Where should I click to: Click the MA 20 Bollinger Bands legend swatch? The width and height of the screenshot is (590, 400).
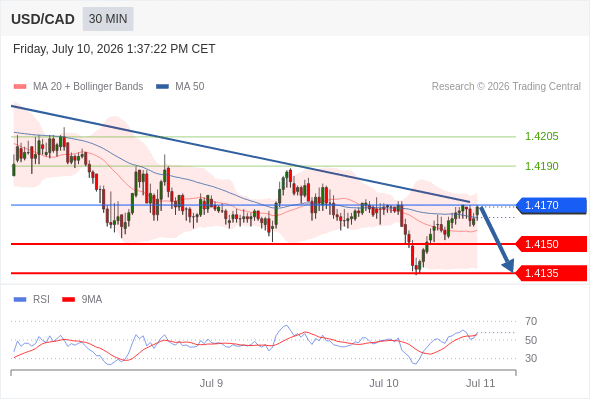[x=20, y=87]
